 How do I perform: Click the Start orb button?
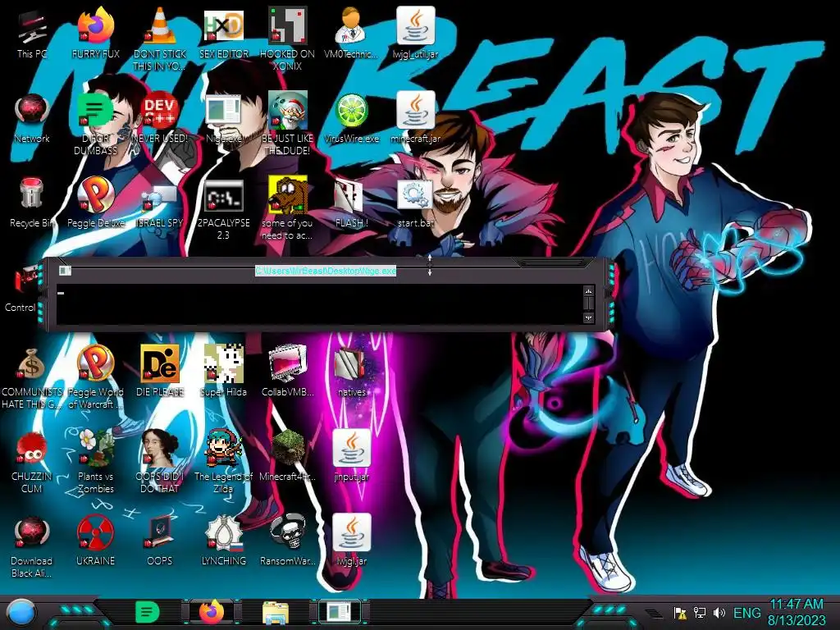click(21, 612)
